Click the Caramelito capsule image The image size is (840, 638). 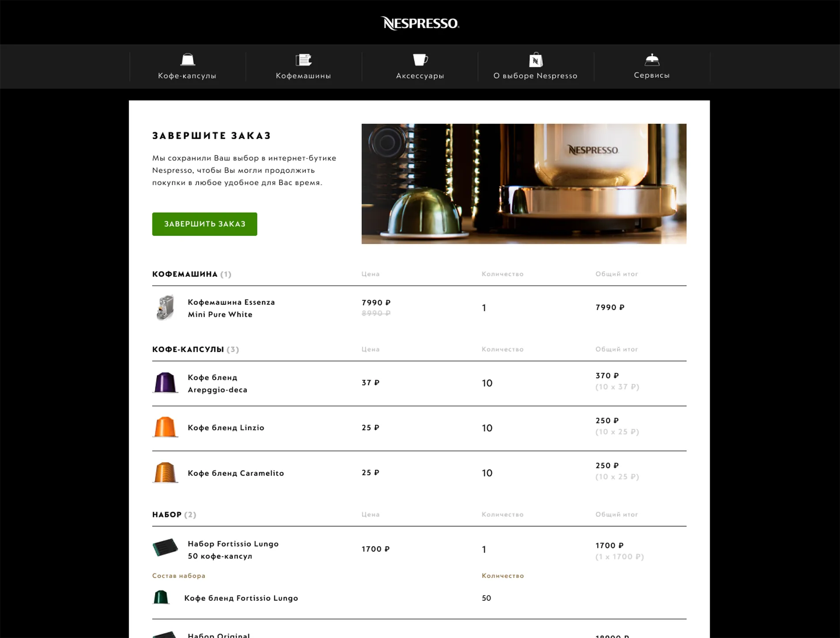click(165, 472)
